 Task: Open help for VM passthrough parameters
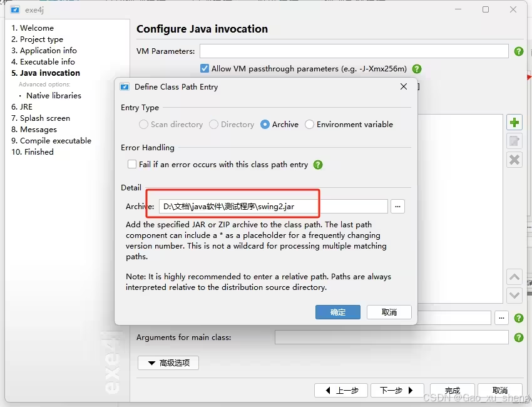coord(417,69)
